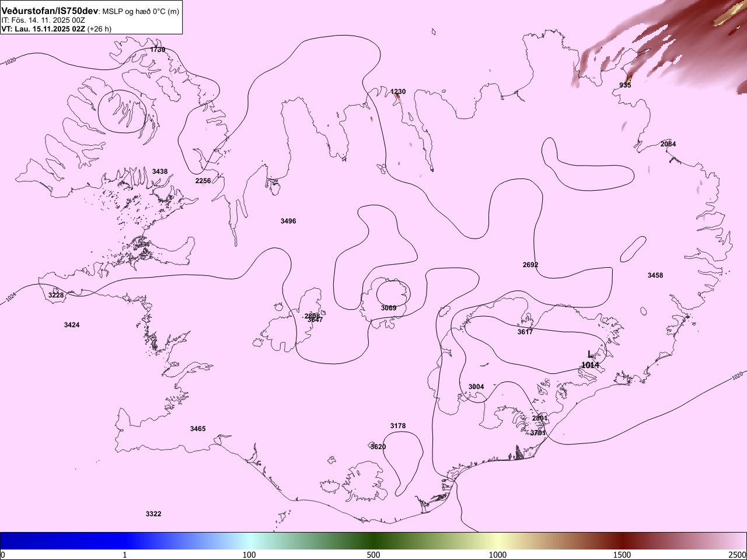The image size is (747, 560).
Task: Click the 2500 label on the color scale
Action: pos(737,555)
